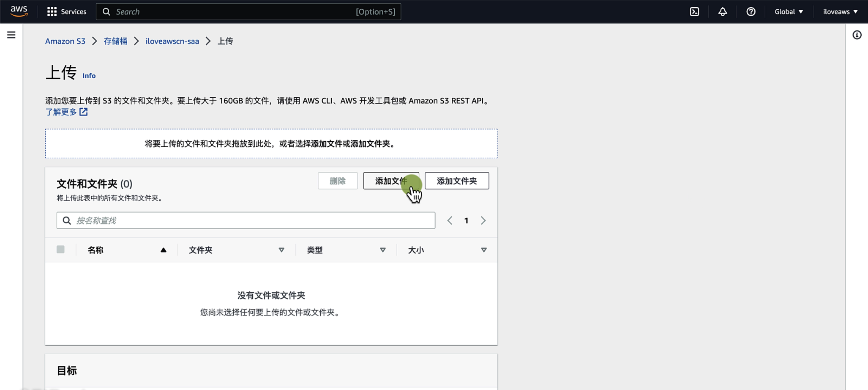
Task: Sort by 文件夹 column arrow
Action: (x=281, y=250)
